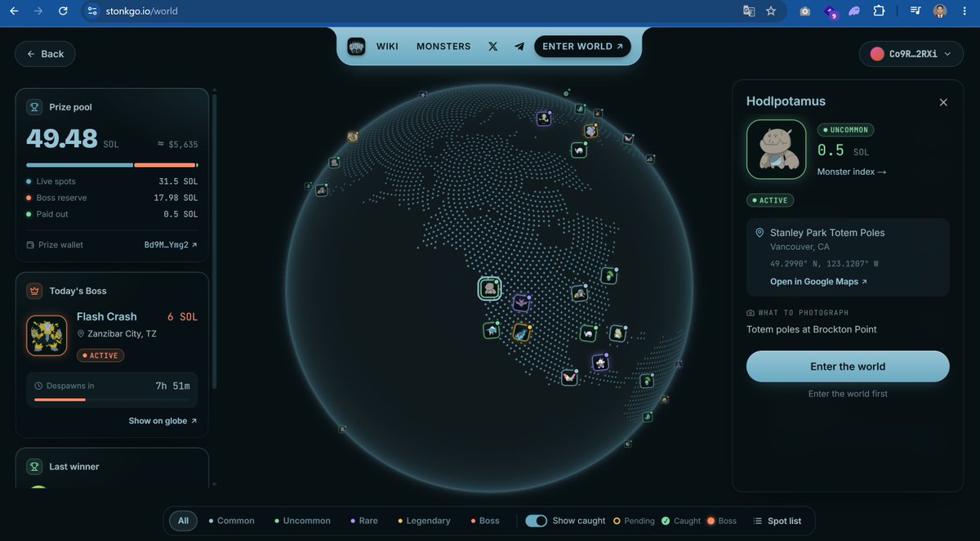Screen dimensions: 980x541
Task: Filter monsters by All
Action: pyautogui.click(x=183, y=521)
